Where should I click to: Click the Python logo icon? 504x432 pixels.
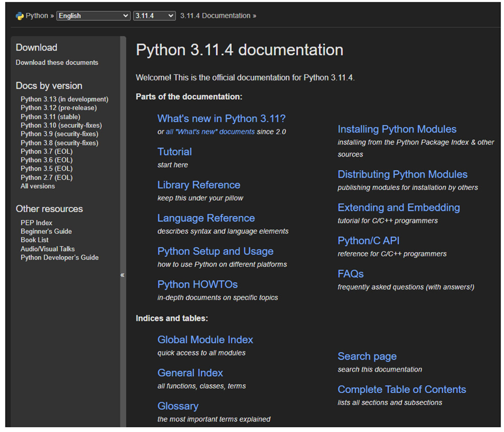click(20, 16)
